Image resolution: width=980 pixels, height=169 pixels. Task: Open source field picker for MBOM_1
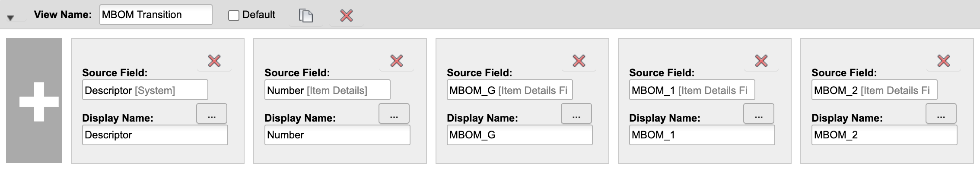coord(759,113)
